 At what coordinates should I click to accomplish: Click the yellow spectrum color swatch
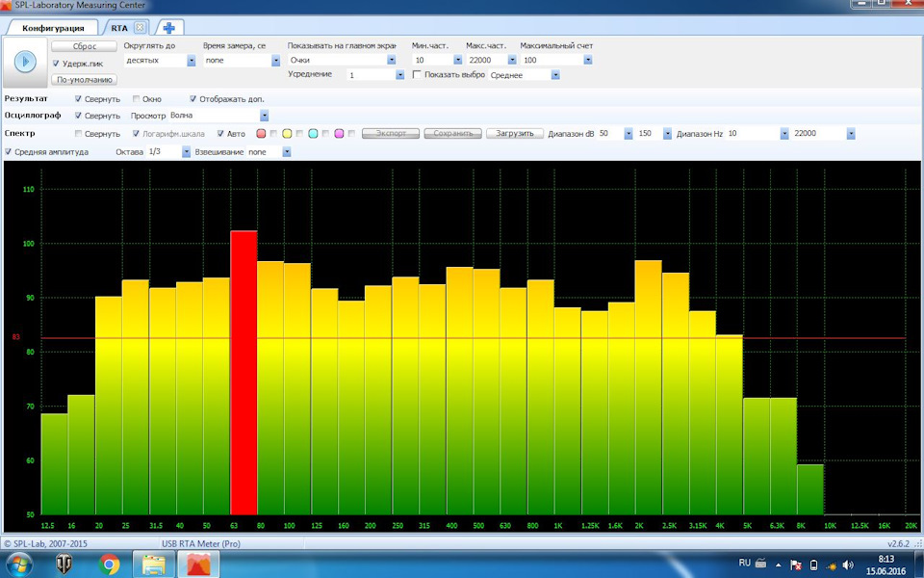click(287, 131)
